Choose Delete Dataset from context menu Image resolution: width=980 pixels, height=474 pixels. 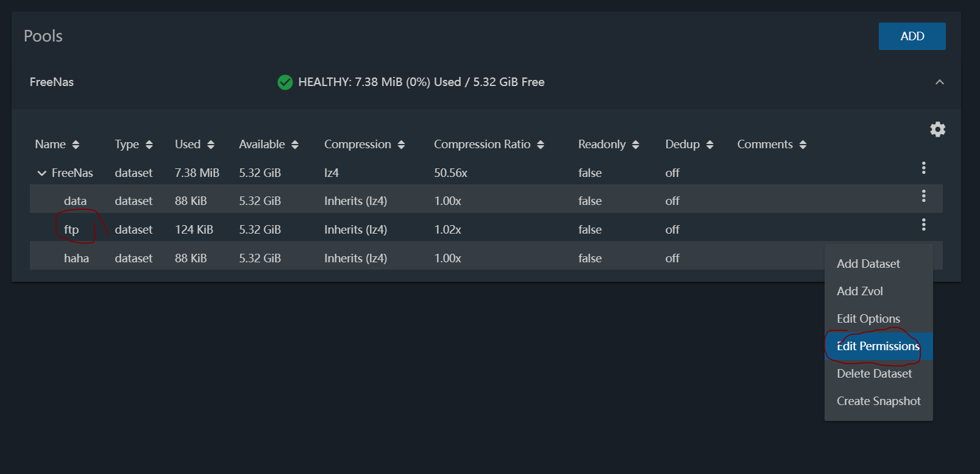878,373
